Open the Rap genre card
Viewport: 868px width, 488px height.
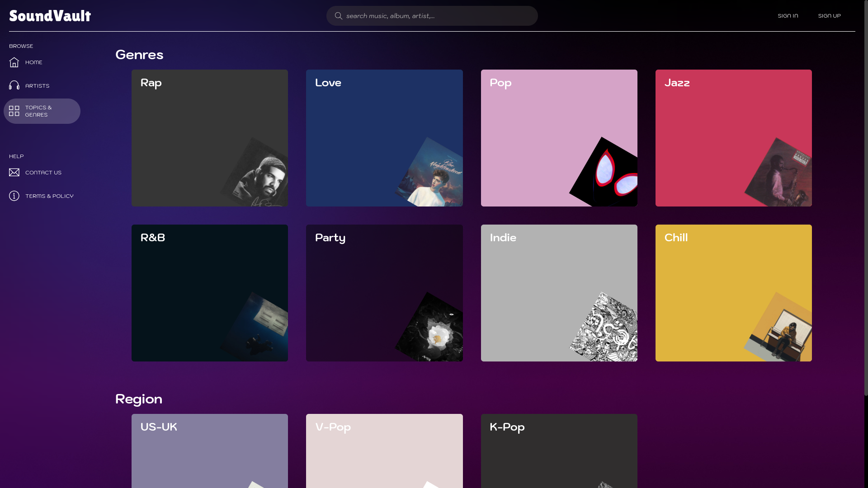(210, 138)
